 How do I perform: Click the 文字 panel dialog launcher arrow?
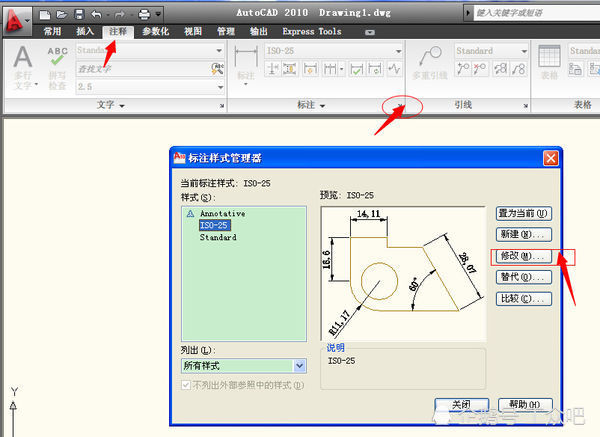point(222,106)
